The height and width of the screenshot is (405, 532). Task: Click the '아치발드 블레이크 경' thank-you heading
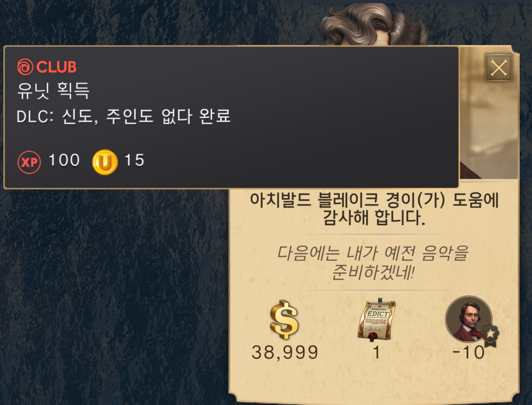coord(374,209)
